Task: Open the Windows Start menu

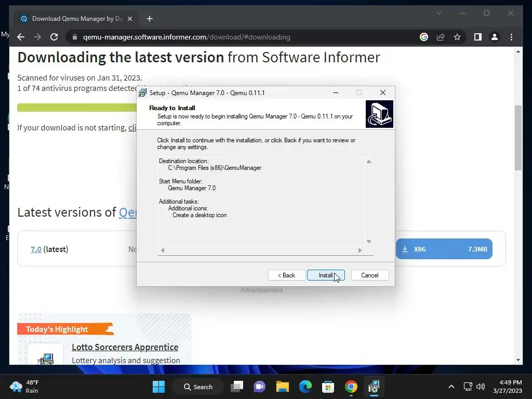Action: click(159, 387)
